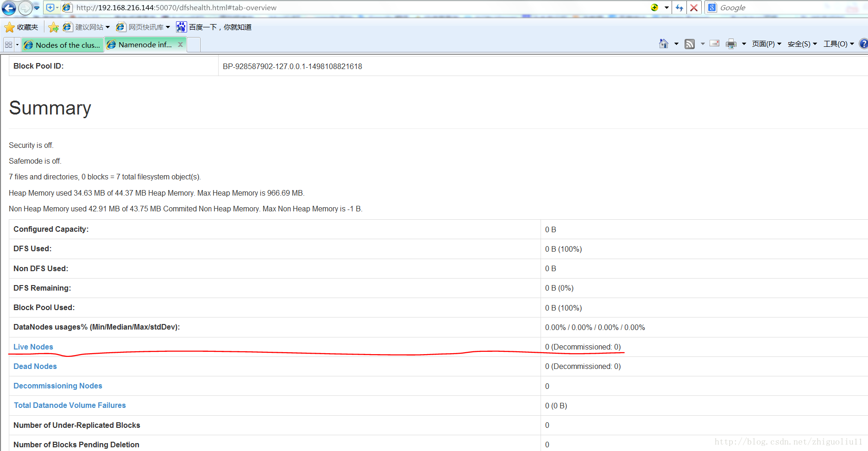Open the 页面(P) Page menu
This screenshot has height=451, width=868.
767,44
